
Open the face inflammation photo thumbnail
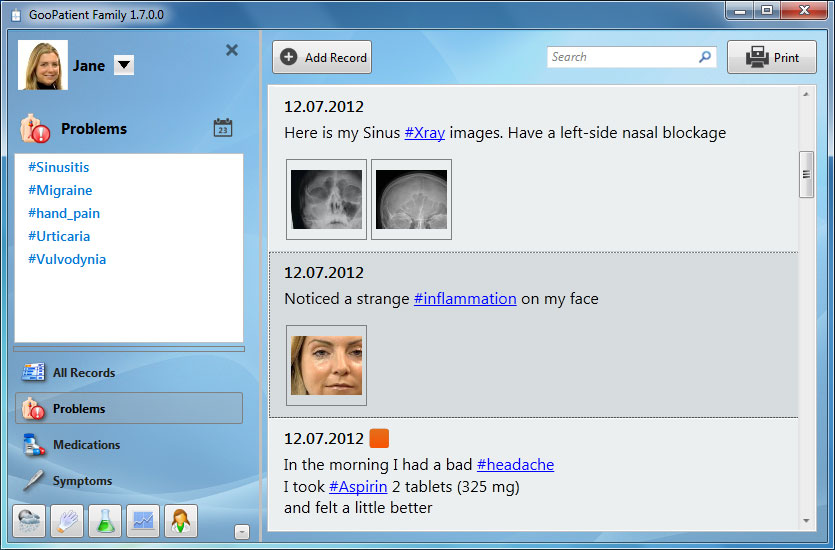(x=326, y=365)
